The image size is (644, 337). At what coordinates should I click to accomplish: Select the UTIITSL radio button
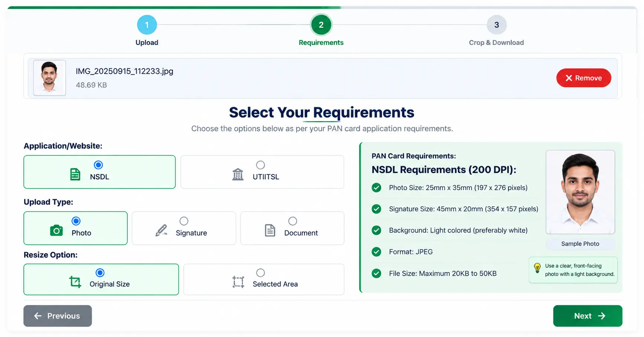[x=260, y=165]
